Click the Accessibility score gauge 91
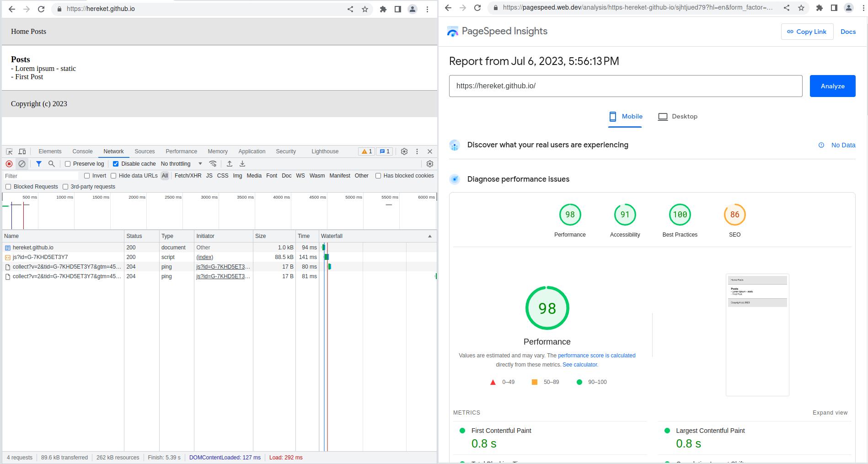 tap(625, 215)
